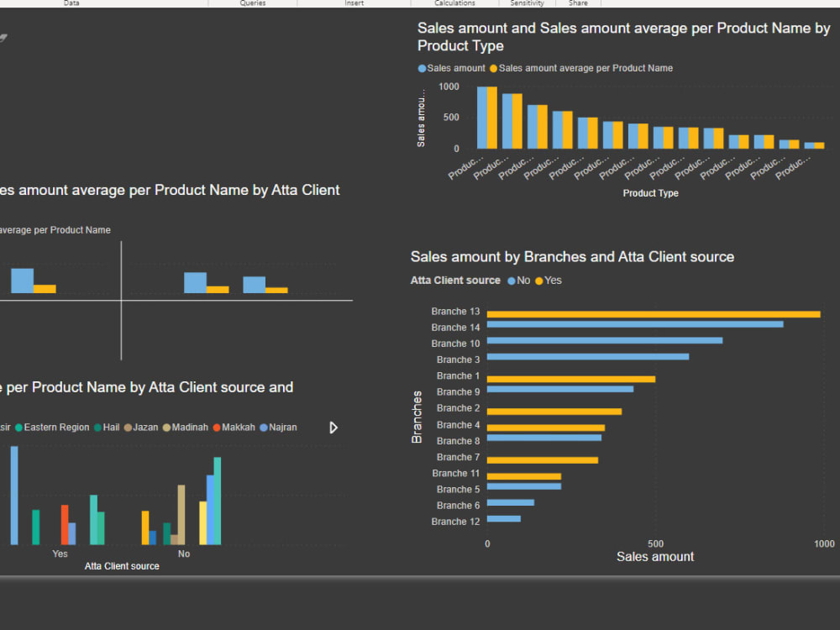Toggle the 'Atta Client source' legend filter
The width and height of the screenshot is (840, 630).
tap(455, 280)
